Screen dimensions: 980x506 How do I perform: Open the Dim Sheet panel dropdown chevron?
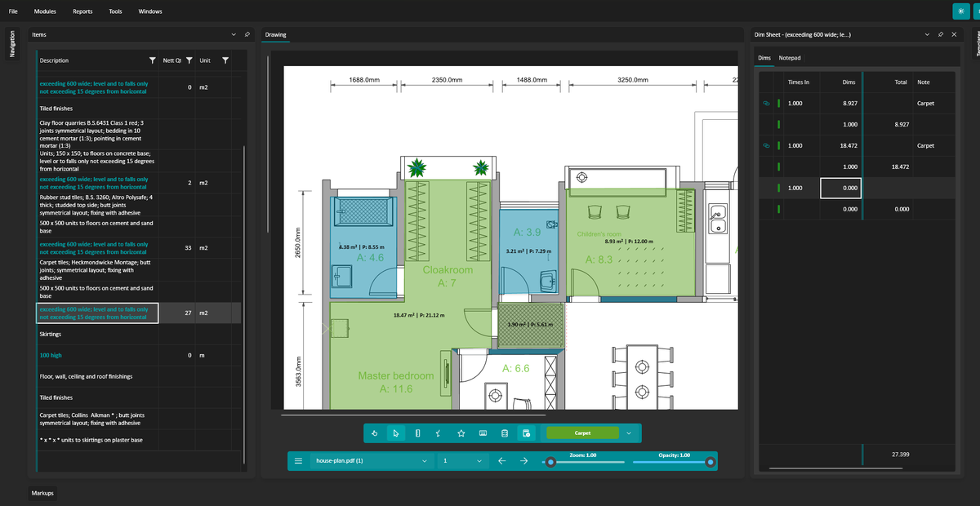pos(927,34)
